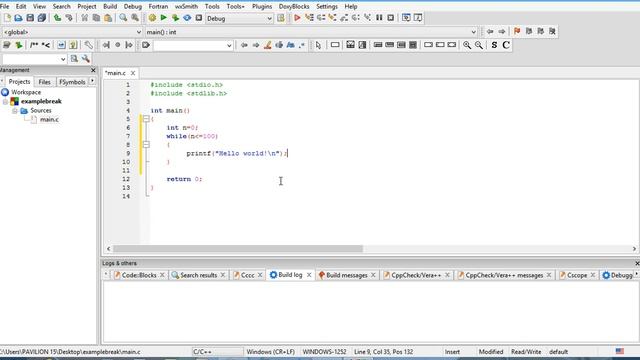Image resolution: width=640 pixels, height=360 pixels.
Task: Collapse the Sources folder node
Action: 15,111
